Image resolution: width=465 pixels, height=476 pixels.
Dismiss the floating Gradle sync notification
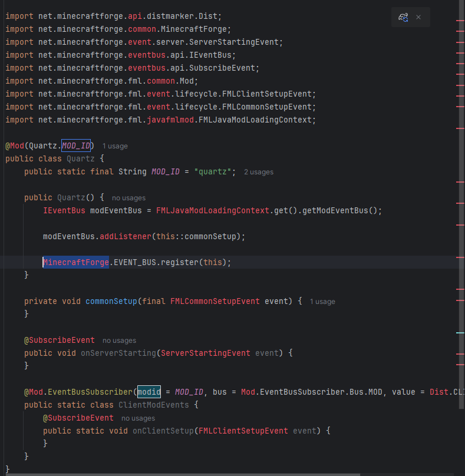pos(418,18)
